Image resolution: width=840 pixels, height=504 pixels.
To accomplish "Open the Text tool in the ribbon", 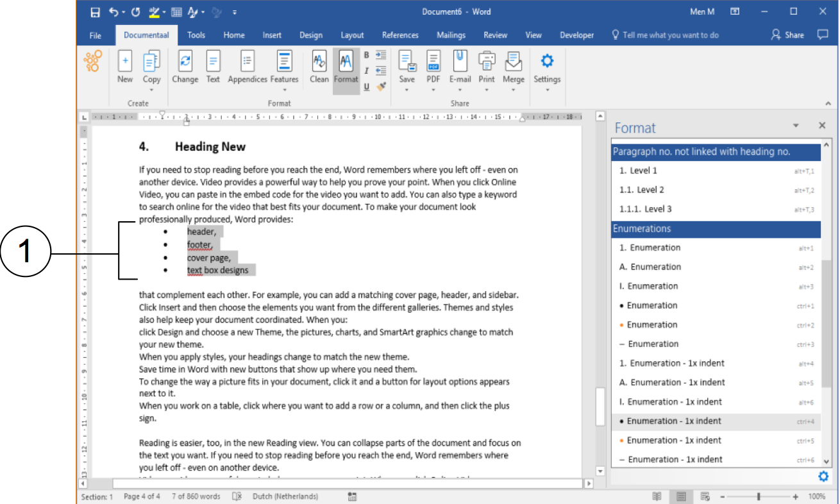I will point(213,67).
